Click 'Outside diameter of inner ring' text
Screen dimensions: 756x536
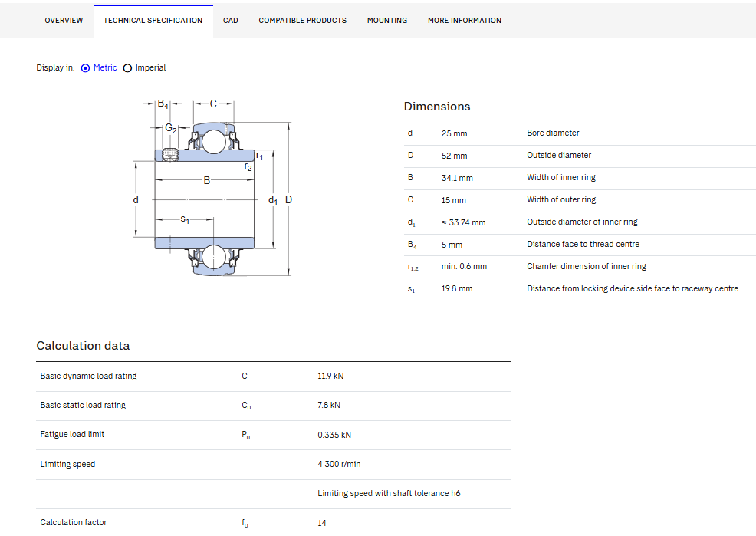pos(582,222)
